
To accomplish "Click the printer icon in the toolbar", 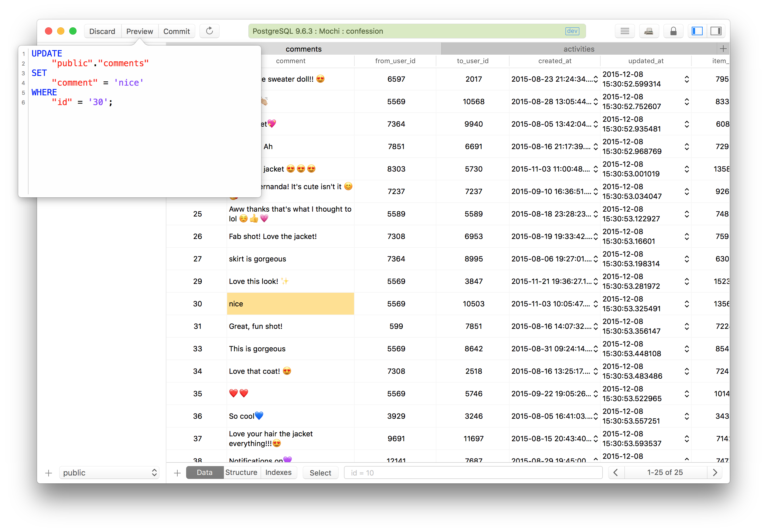I will (x=649, y=31).
